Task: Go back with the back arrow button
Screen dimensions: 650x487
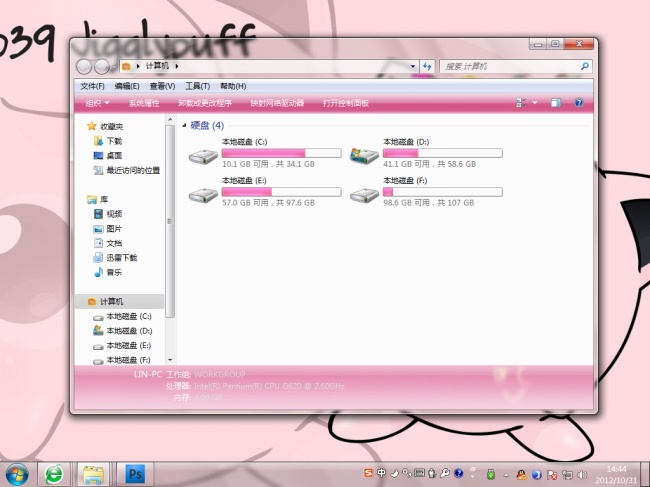Action: tap(84, 66)
